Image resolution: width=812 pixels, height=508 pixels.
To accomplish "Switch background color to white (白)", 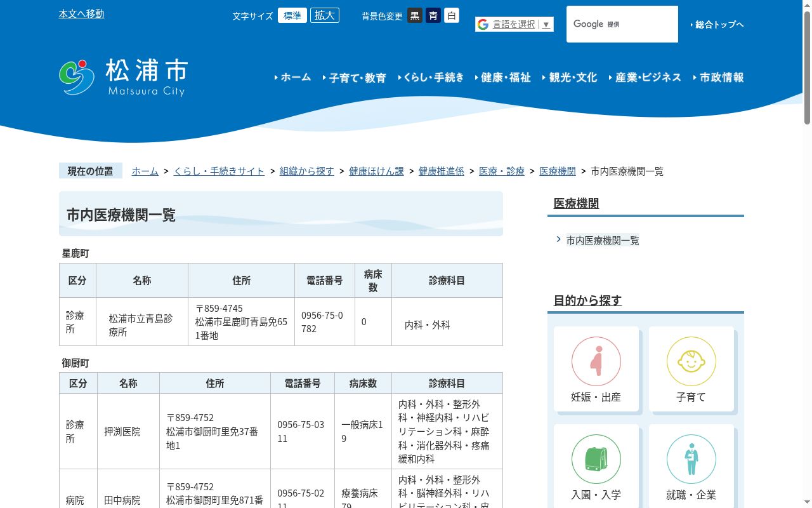I will (x=452, y=15).
